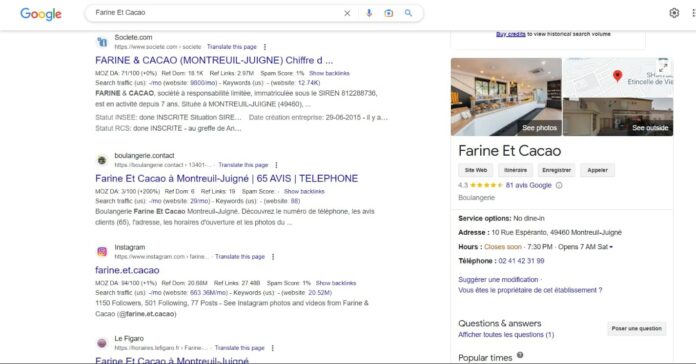Click the Appeler button
Viewport: 696px width, 364px height.
click(x=597, y=170)
